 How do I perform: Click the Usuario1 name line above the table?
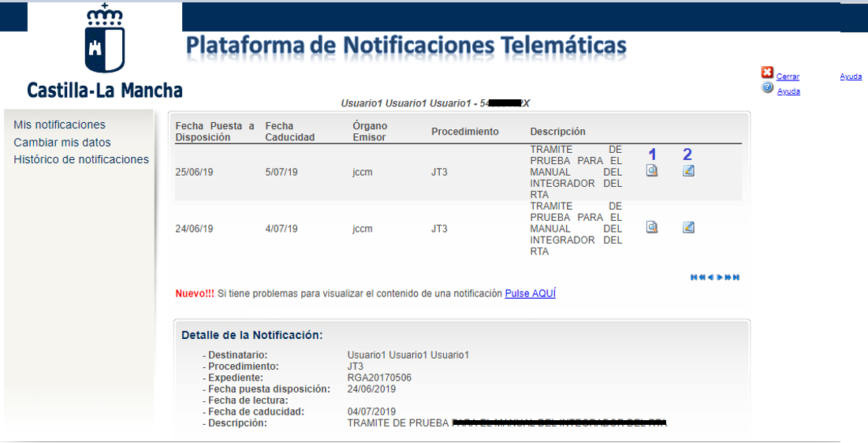436,103
